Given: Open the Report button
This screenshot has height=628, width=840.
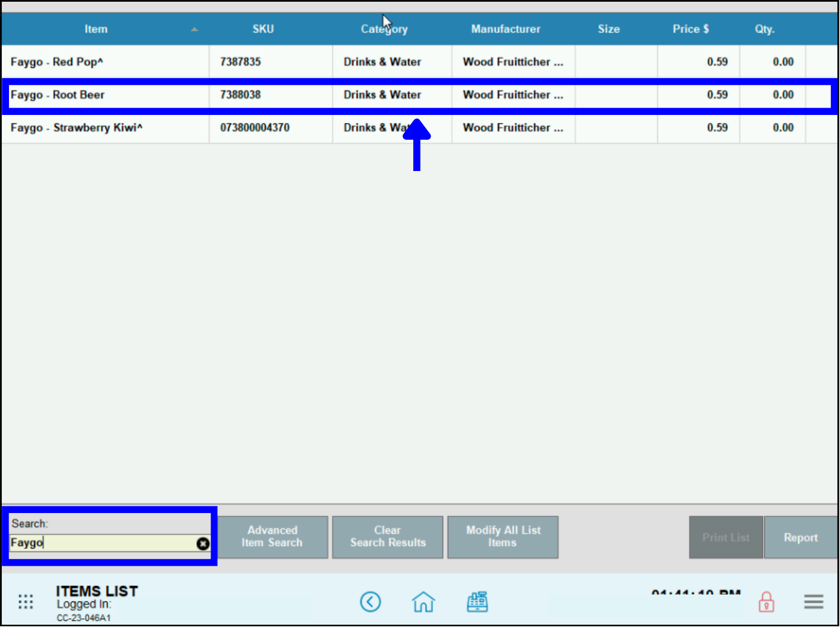Looking at the screenshot, I should [801, 537].
